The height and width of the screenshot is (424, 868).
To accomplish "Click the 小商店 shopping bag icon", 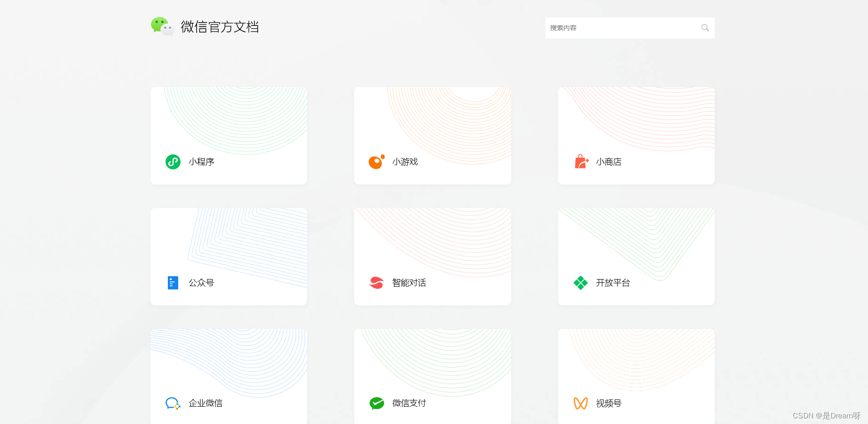I will point(581,161).
